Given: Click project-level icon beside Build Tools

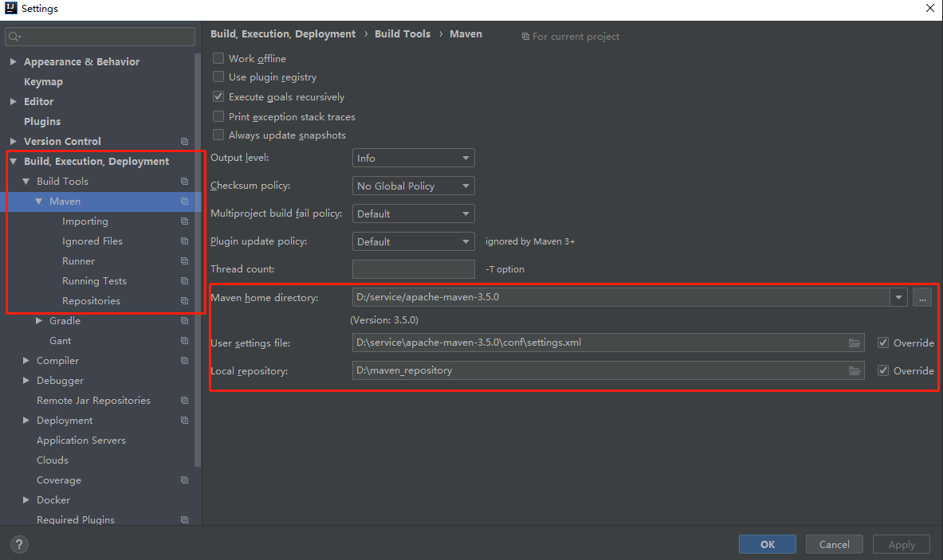Looking at the screenshot, I should [x=185, y=181].
